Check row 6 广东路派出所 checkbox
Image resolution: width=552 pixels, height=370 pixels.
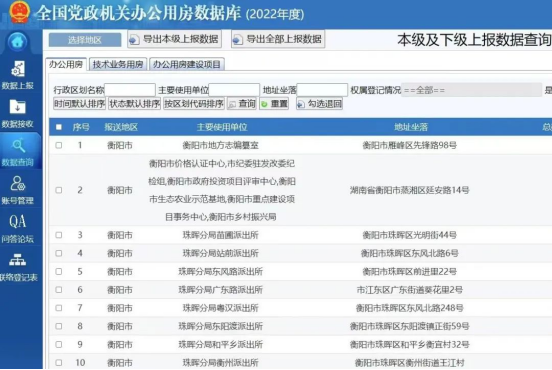tap(59, 290)
